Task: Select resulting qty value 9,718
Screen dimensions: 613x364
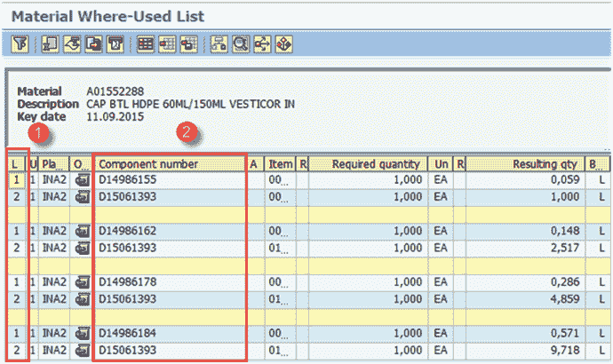Action: point(525,351)
